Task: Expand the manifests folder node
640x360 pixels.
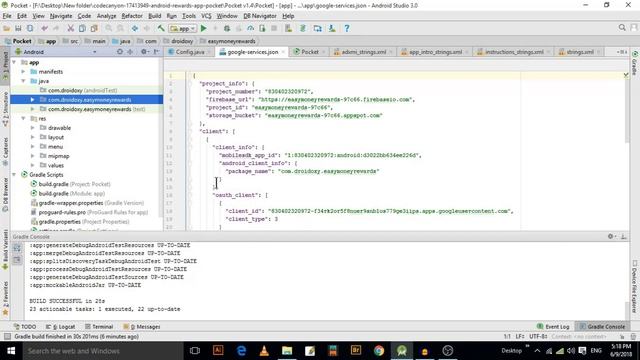Action: coord(24,72)
